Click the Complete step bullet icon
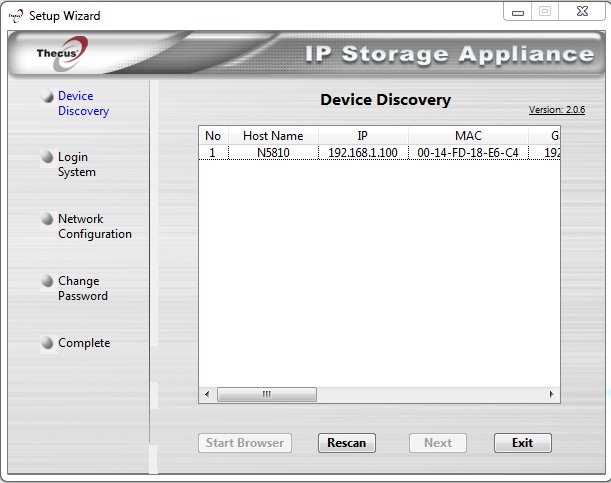Screen dimensions: 611x483 coord(46,343)
